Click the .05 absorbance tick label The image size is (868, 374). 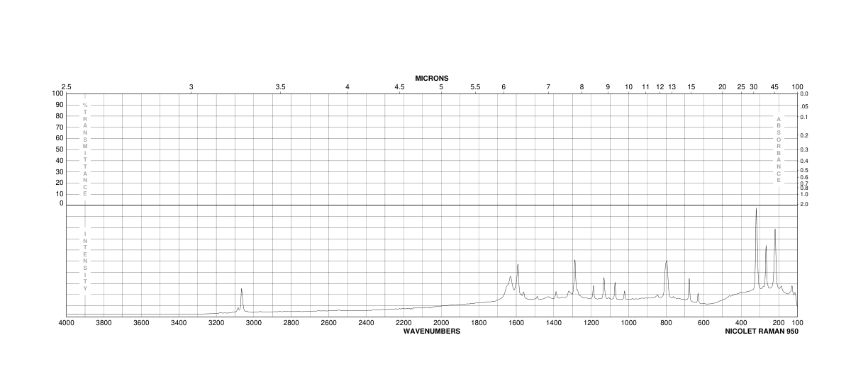(804, 106)
